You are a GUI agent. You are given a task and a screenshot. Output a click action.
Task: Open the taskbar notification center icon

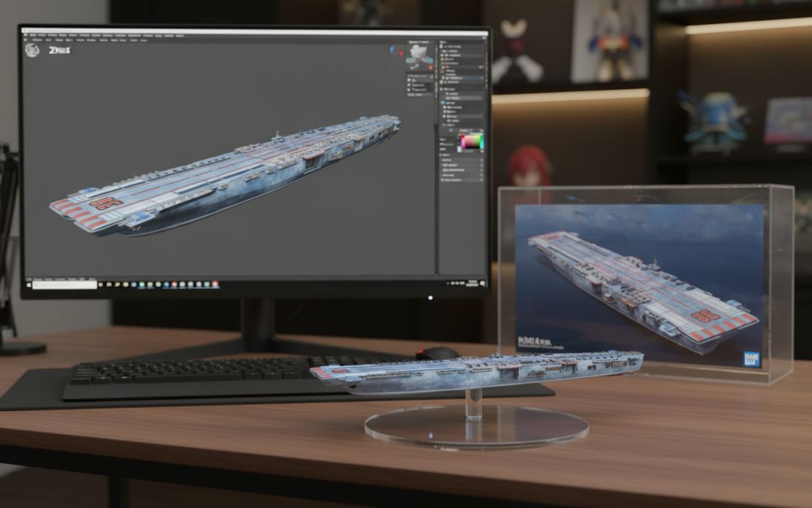(x=483, y=283)
